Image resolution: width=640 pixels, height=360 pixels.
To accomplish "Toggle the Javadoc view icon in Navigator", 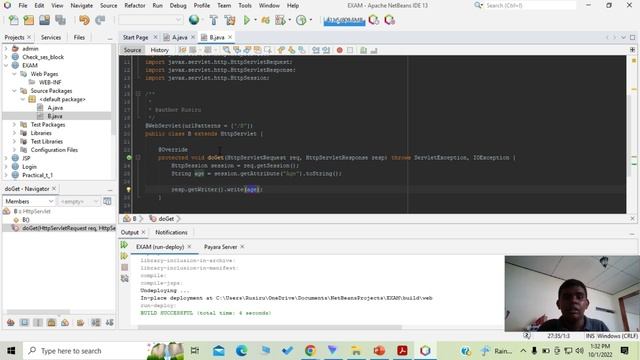I will 107,201.
